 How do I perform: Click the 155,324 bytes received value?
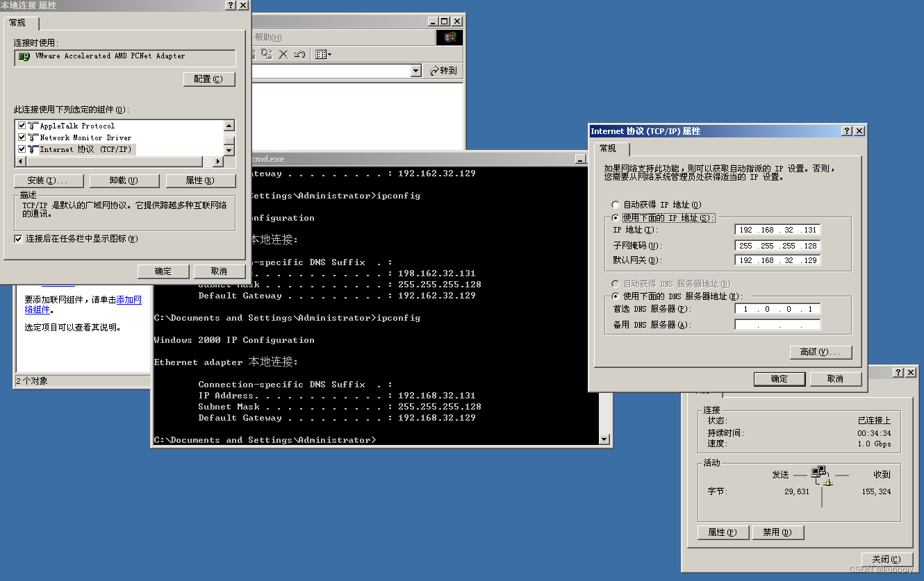(876, 491)
